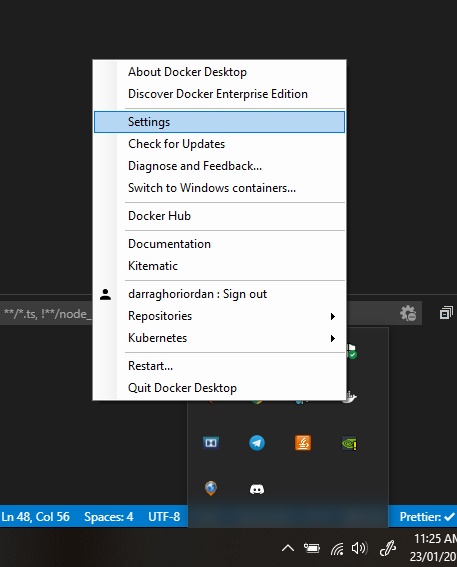Screen dimensions: 457x567
Task: Click Ln 48, Col 56 status
Action: click(x=35, y=517)
